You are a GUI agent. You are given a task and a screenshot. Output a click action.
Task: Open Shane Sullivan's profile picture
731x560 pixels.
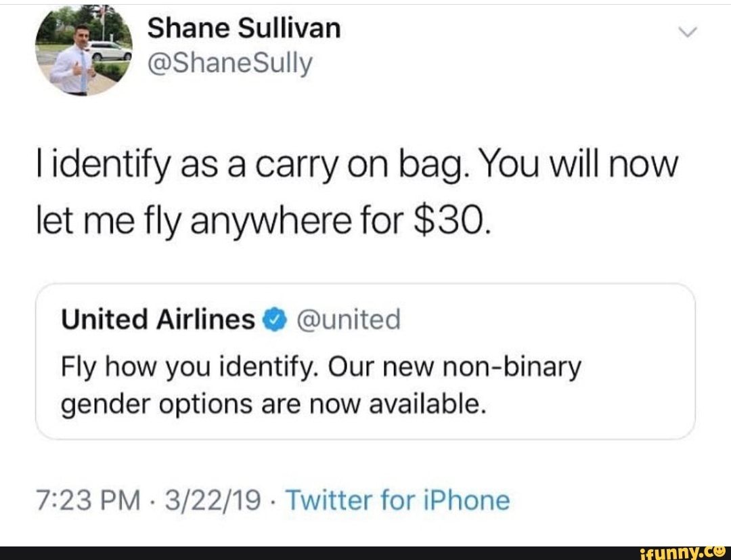pyautogui.click(x=84, y=51)
